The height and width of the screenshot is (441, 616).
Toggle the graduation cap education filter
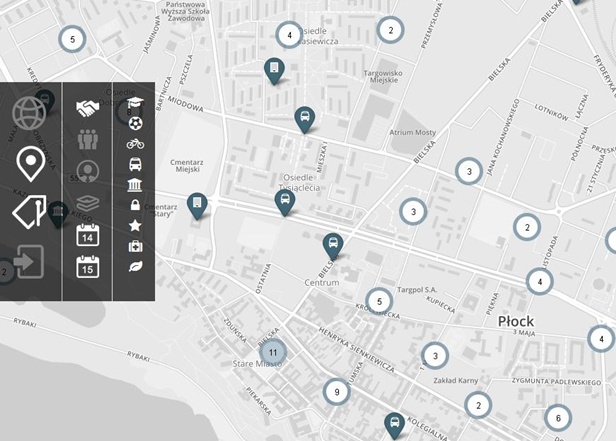pos(135,103)
